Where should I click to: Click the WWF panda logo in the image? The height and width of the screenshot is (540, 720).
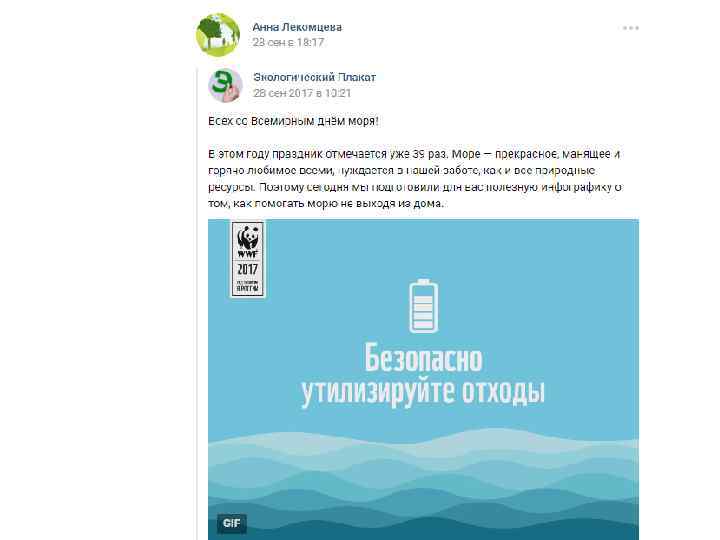pos(248,241)
